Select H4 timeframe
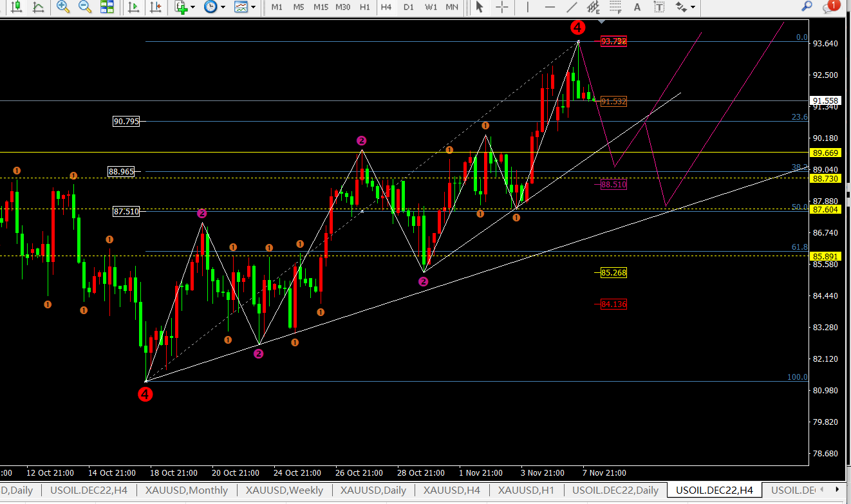Image resolution: width=851 pixels, height=504 pixels. (386, 7)
